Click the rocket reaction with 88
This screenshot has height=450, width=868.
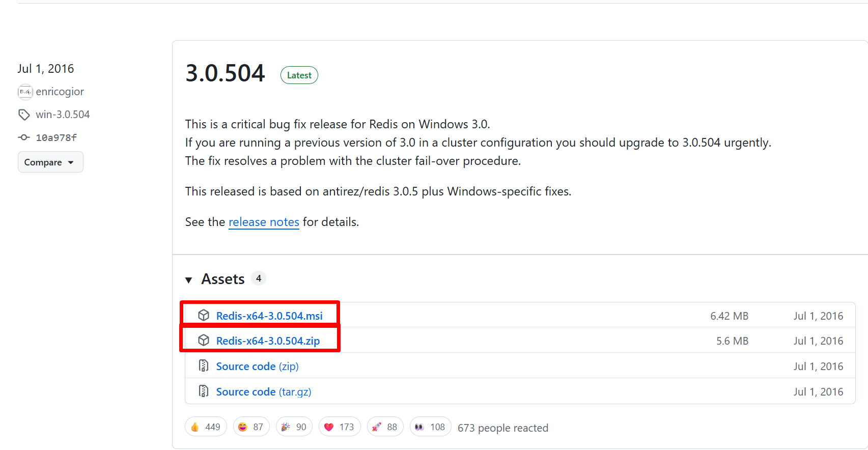pos(385,427)
